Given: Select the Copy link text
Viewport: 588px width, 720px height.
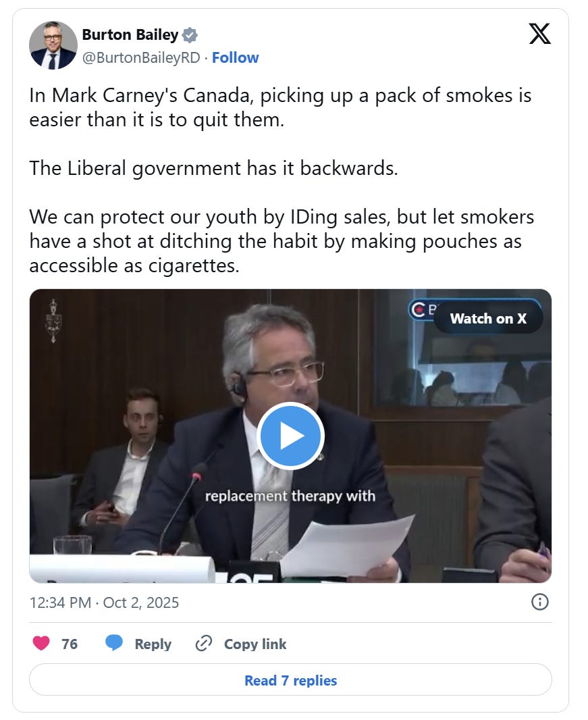Looking at the screenshot, I should point(255,644).
